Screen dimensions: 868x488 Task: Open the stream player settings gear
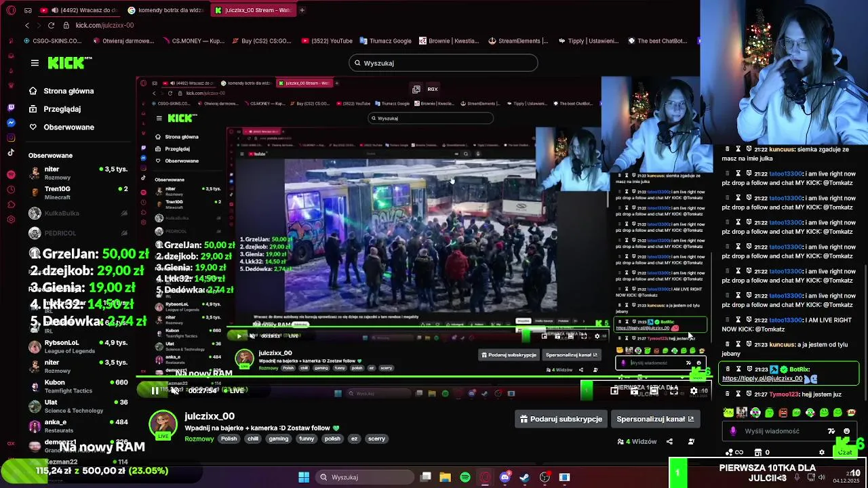coord(693,390)
